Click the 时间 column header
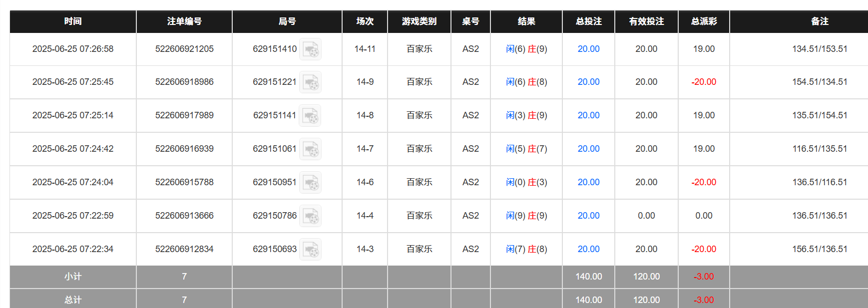Screen dimensions: 868x308 point(73,21)
